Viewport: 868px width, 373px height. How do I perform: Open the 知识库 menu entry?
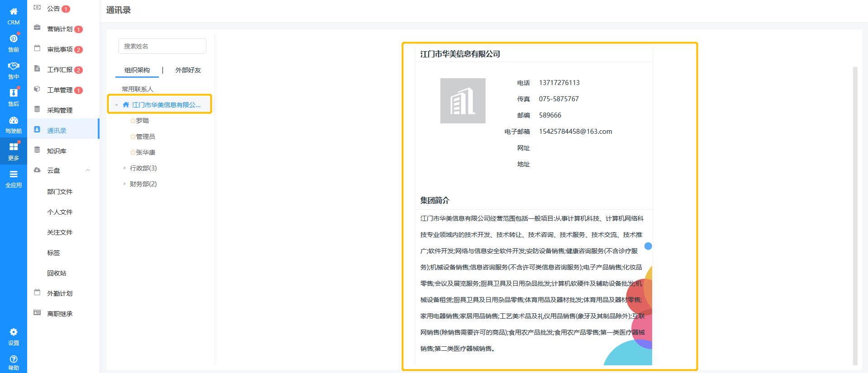(x=57, y=151)
